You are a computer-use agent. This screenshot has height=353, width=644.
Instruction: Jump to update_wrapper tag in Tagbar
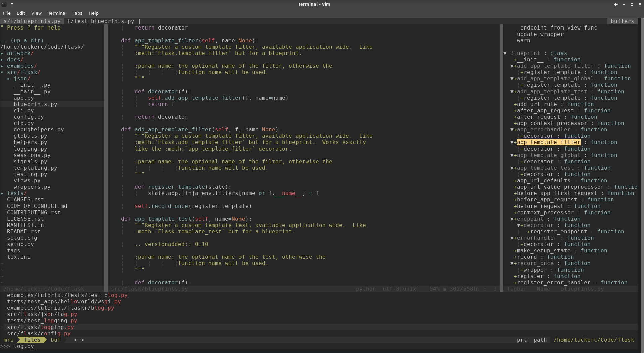(540, 34)
